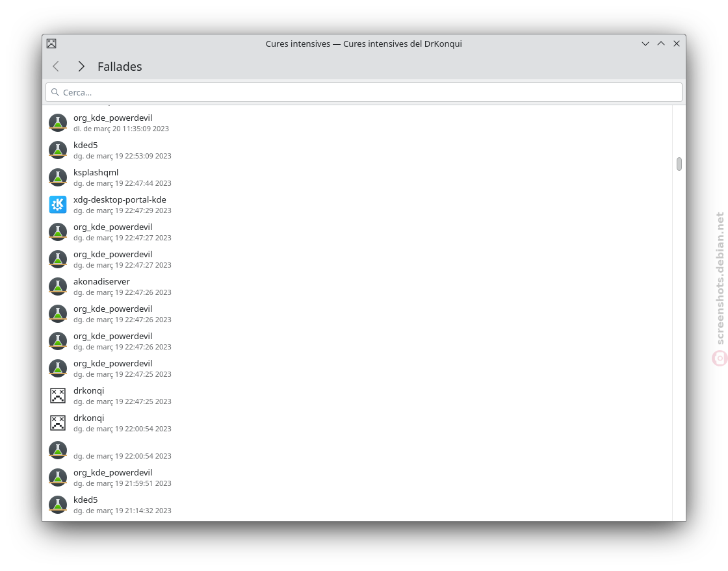The height and width of the screenshot is (571, 728).
Task: Open the org_kde_powerdevil entry at 21:59:51
Action: (357, 477)
